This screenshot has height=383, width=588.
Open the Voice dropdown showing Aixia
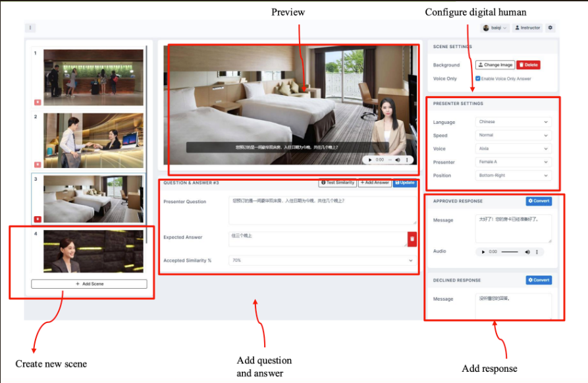point(512,149)
